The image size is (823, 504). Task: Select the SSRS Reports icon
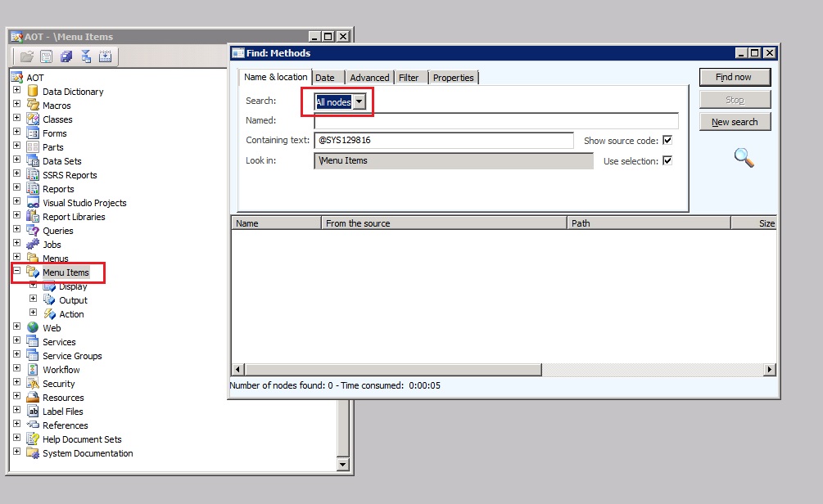33,175
